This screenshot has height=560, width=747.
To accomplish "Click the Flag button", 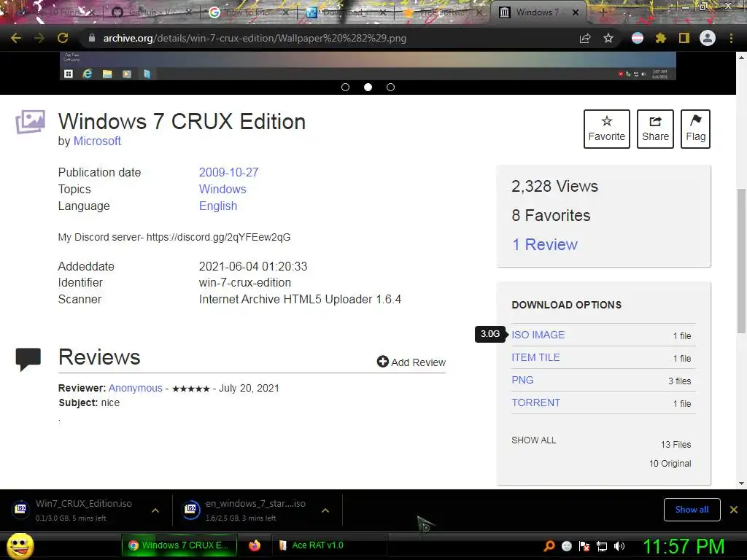I will point(695,129).
